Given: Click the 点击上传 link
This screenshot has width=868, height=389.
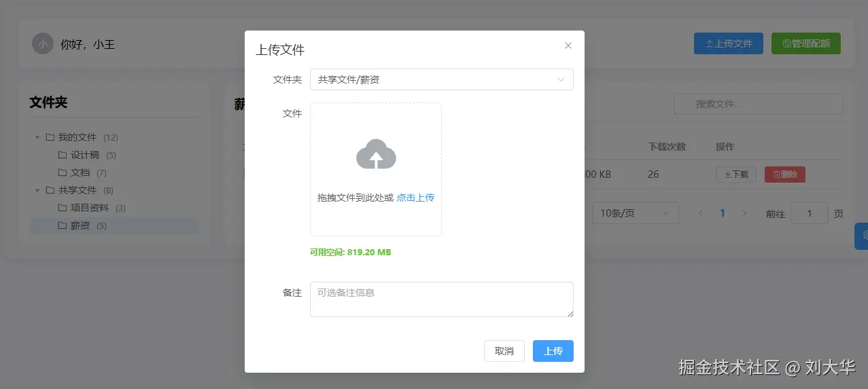Looking at the screenshot, I should point(415,198).
